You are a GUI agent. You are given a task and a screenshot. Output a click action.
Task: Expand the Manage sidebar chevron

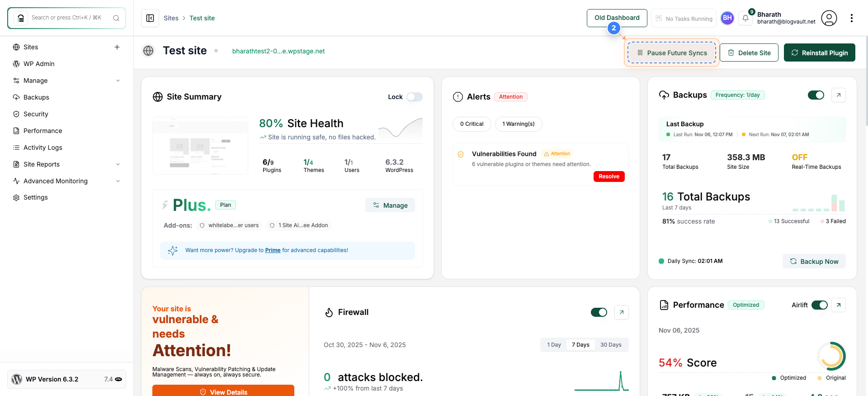point(118,81)
